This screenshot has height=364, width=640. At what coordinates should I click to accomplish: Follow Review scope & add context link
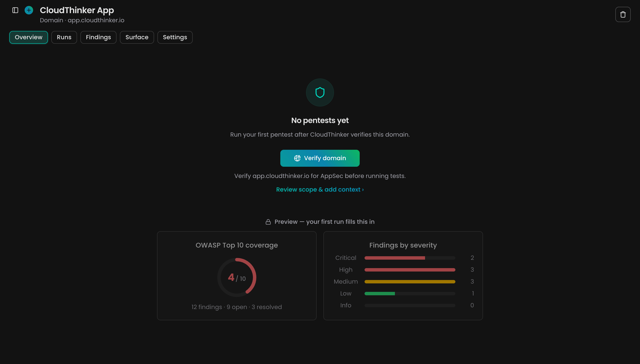(x=320, y=189)
